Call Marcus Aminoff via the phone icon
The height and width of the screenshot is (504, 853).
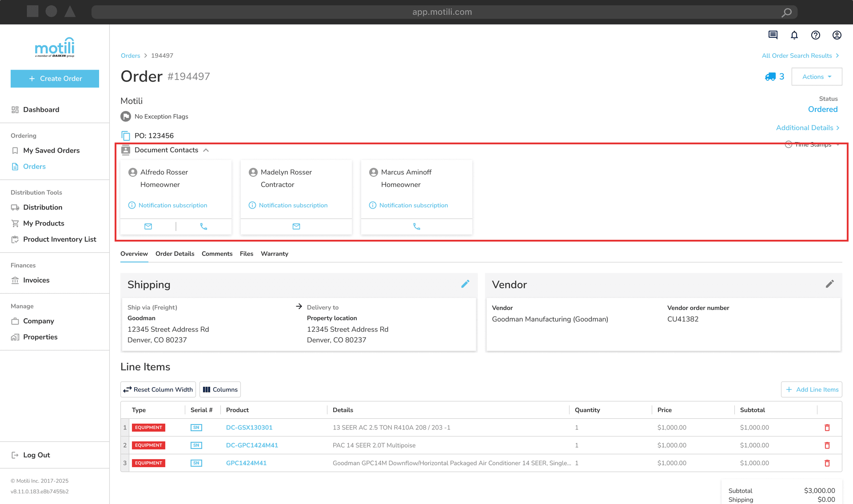(x=416, y=226)
